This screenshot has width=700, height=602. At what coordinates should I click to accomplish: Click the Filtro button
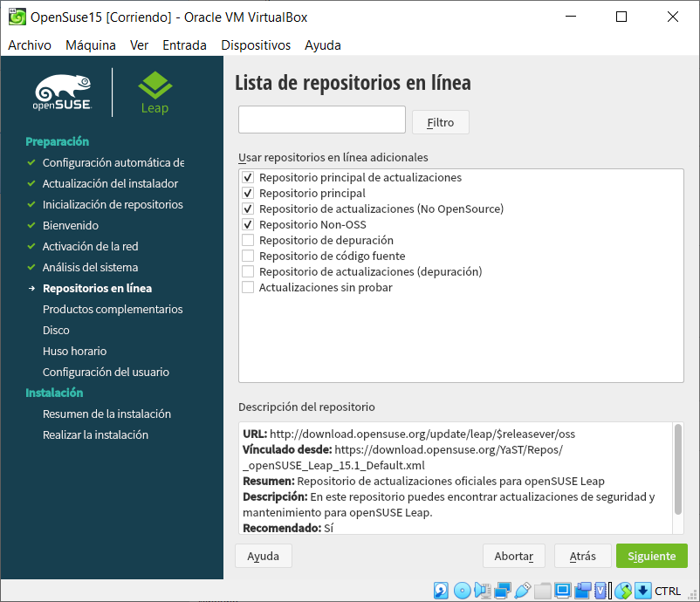click(441, 122)
